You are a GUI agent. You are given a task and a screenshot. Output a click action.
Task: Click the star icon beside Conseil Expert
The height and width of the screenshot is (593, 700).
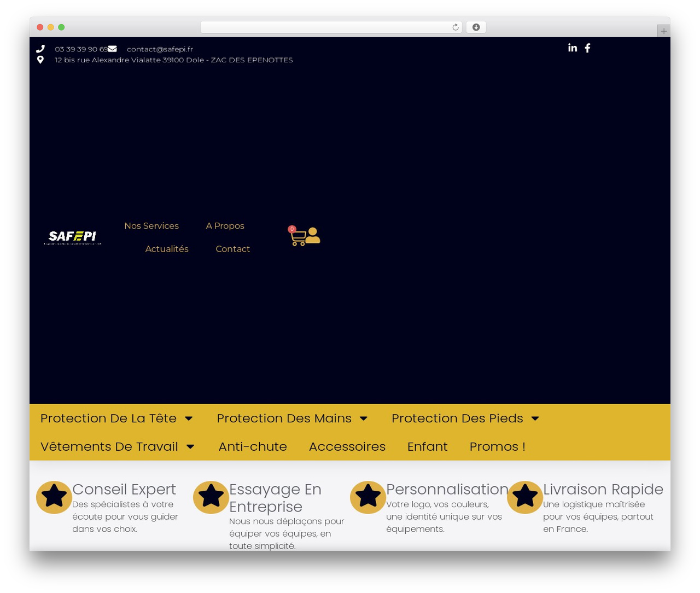pyautogui.click(x=54, y=497)
